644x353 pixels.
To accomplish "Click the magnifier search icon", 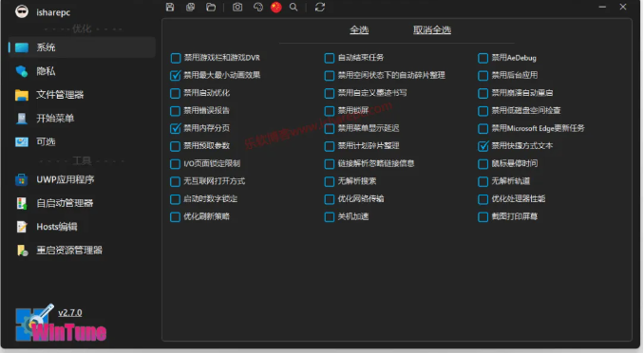I will (x=294, y=7).
